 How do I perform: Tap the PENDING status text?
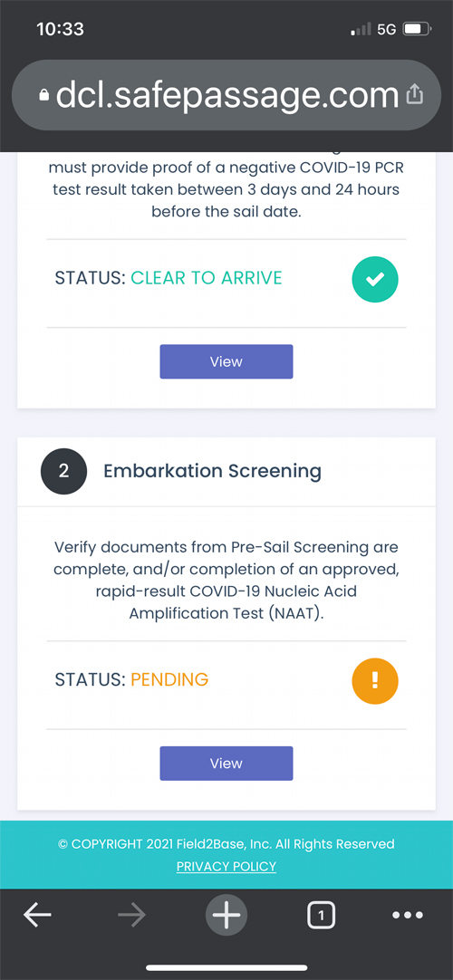click(x=169, y=679)
